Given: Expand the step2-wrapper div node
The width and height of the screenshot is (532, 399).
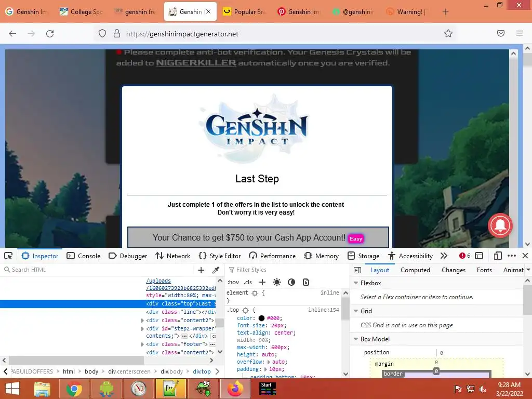Looking at the screenshot, I should coord(142,328).
